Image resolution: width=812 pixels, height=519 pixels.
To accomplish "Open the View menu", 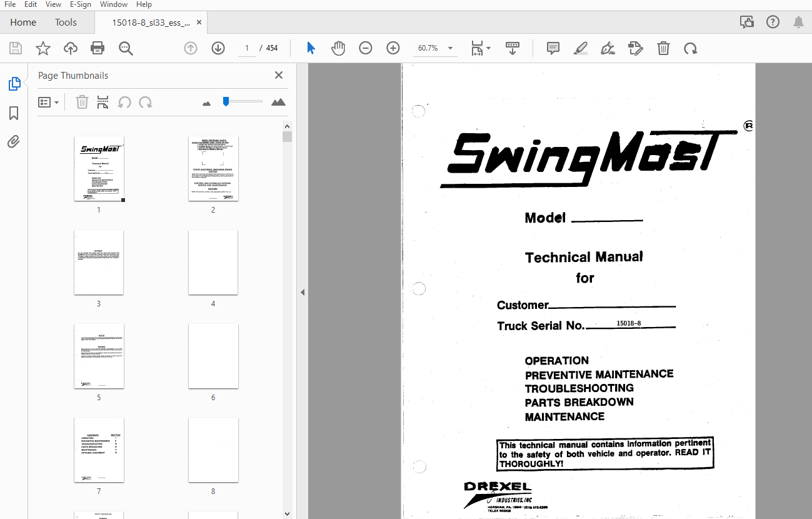I will 53,4.
